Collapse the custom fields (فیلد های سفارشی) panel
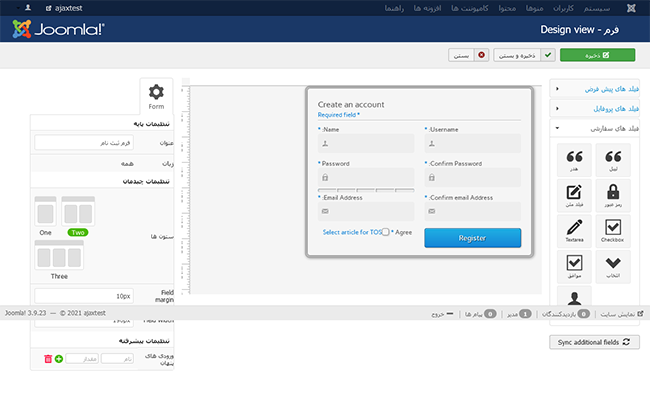This screenshot has width=650, height=396. tap(594, 129)
